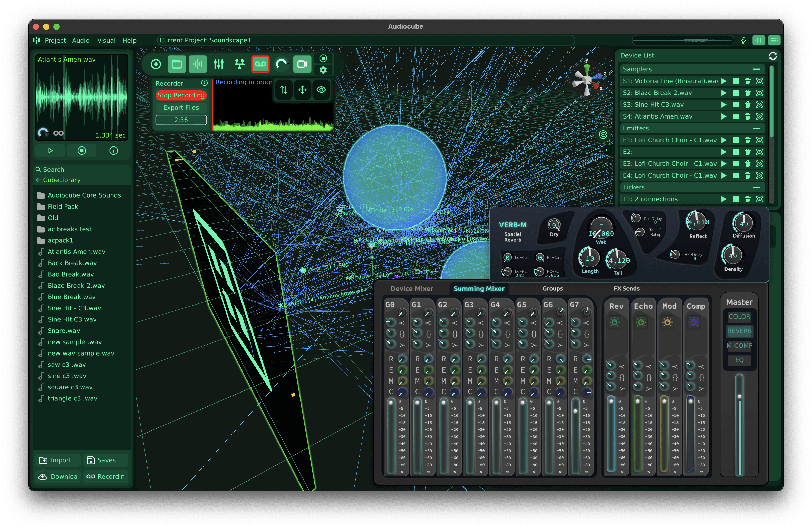
Task: Toggle the tape recorder toolbar button
Action: click(260, 64)
